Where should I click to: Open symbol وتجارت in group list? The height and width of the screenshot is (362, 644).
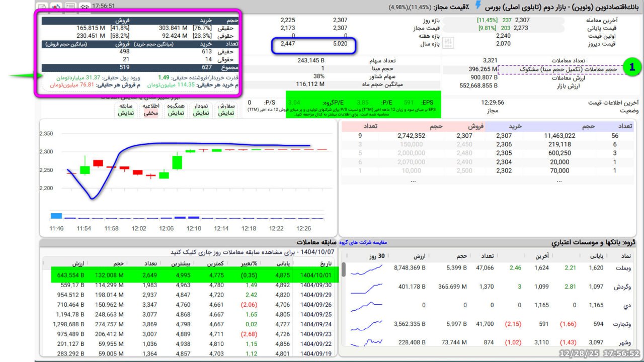622,324
